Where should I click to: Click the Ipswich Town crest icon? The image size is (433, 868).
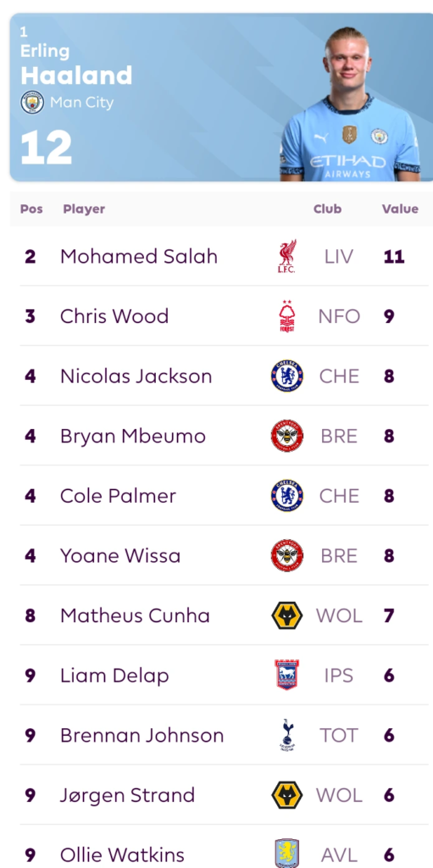[286, 675]
